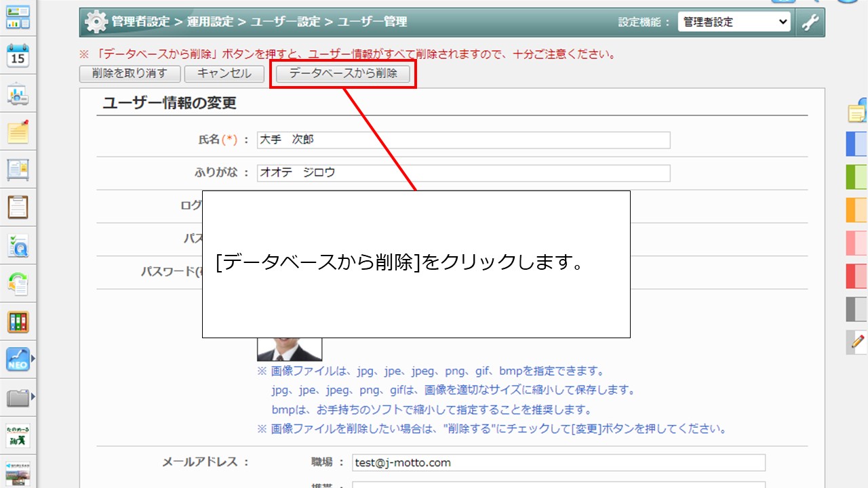Viewport: 868px width, 488px height.
Task: Click the note listing jpg, jpe, jpeg, png, gif, bmp
Action: point(431,371)
